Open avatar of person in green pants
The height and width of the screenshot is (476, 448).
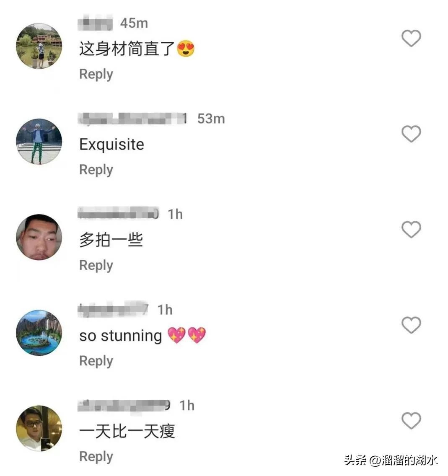coord(39,142)
